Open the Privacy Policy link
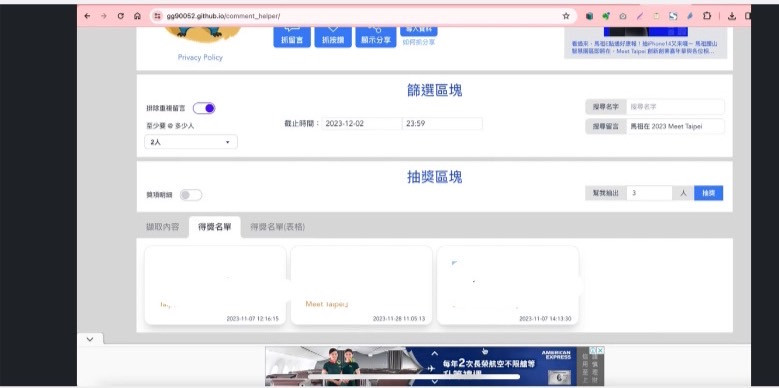Viewport: 779px width, 388px height. click(200, 57)
